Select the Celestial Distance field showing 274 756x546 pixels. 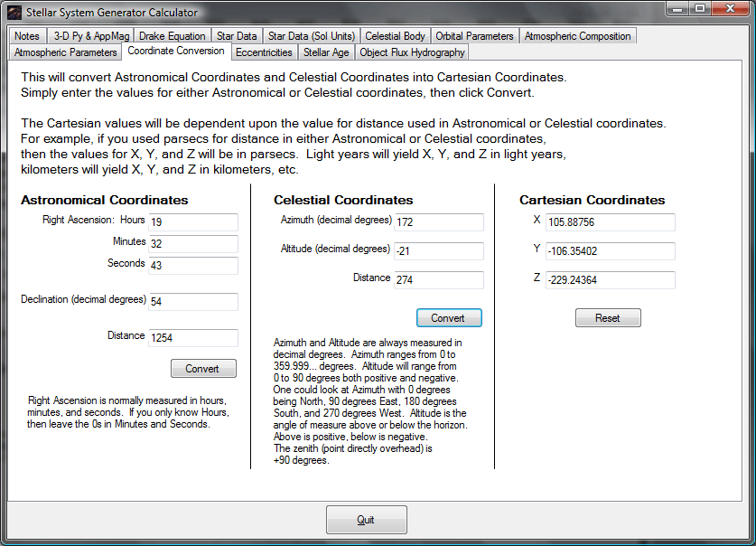click(x=439, y=279)
